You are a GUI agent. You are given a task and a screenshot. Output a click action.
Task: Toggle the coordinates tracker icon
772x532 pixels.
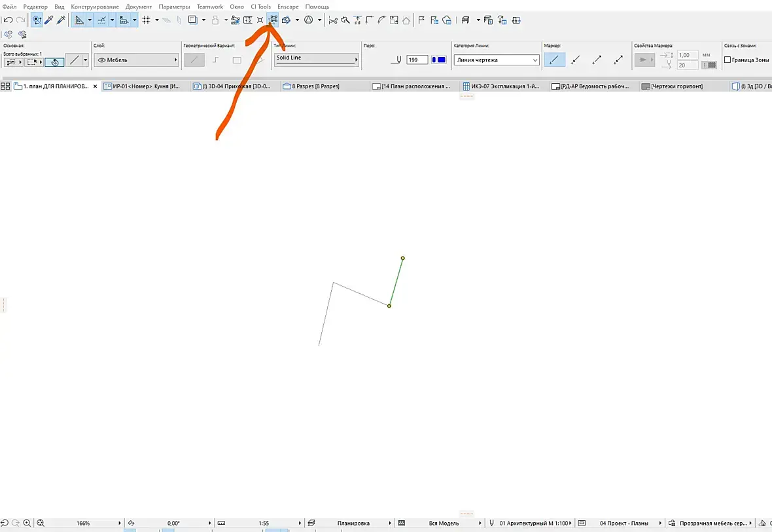[x=124, y=20]
